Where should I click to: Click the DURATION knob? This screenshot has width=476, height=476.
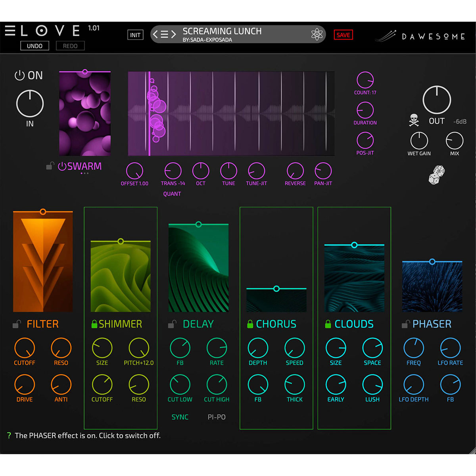coord(365,110)
